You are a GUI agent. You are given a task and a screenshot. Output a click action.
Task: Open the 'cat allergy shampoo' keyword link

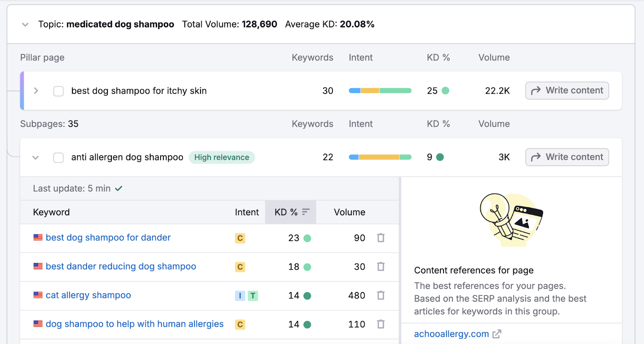[88, 295]
